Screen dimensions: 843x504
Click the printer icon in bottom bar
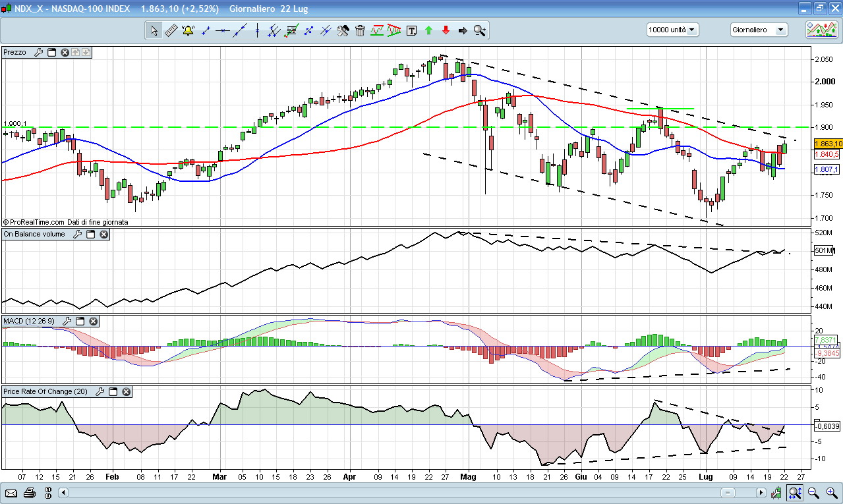point(29,492)
